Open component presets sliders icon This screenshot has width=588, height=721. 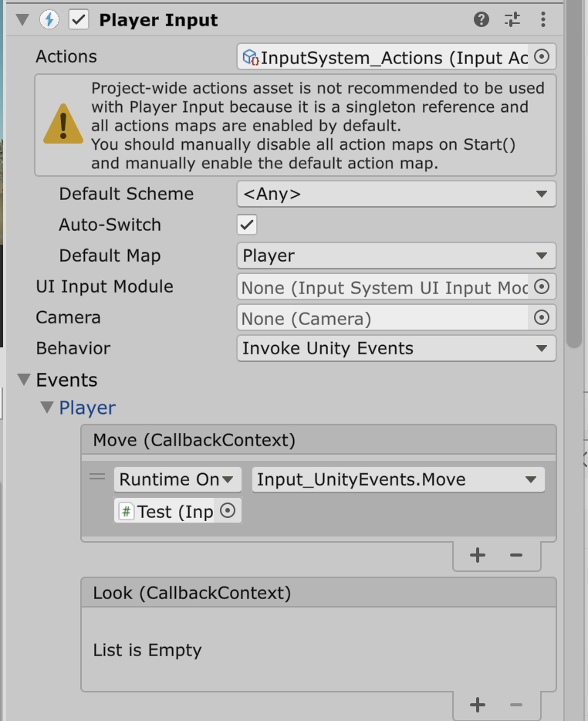[x=512, y=20]
